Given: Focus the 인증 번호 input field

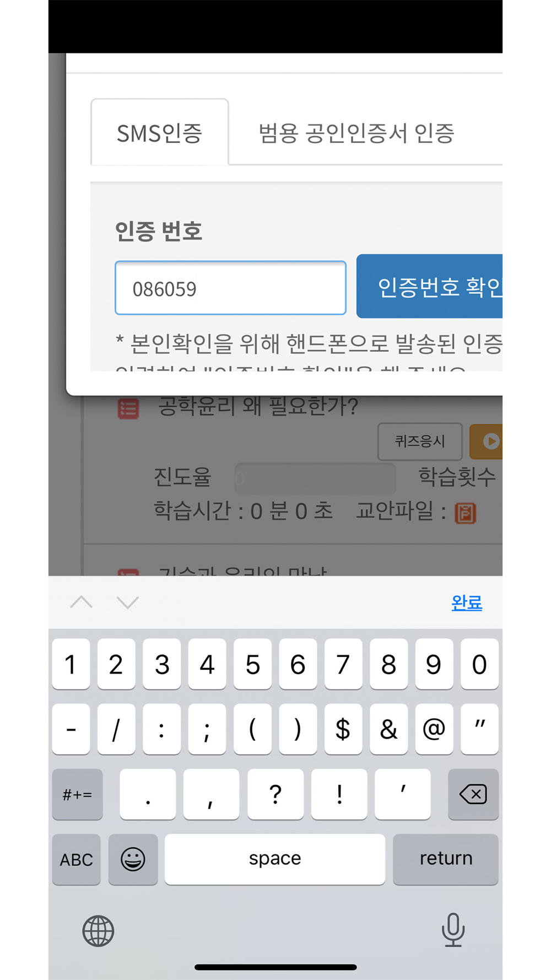Looking at the screenshot, I should point(230,288).
